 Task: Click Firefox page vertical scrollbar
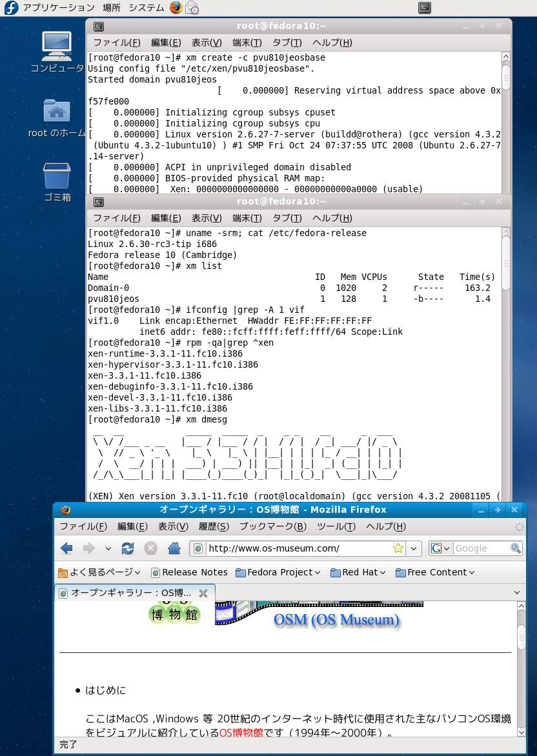click(x=521, y=669)
